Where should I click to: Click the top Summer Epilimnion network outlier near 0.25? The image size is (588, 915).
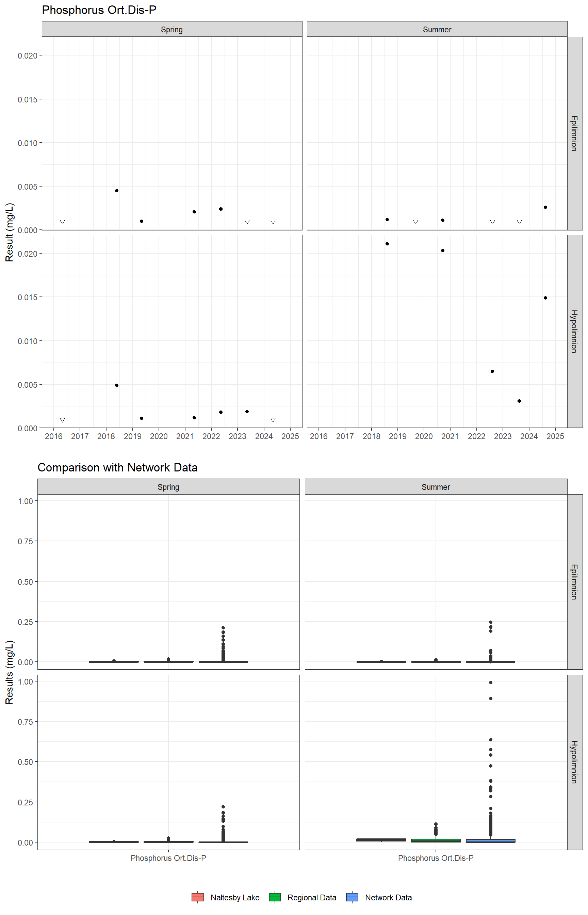point(491,622)
